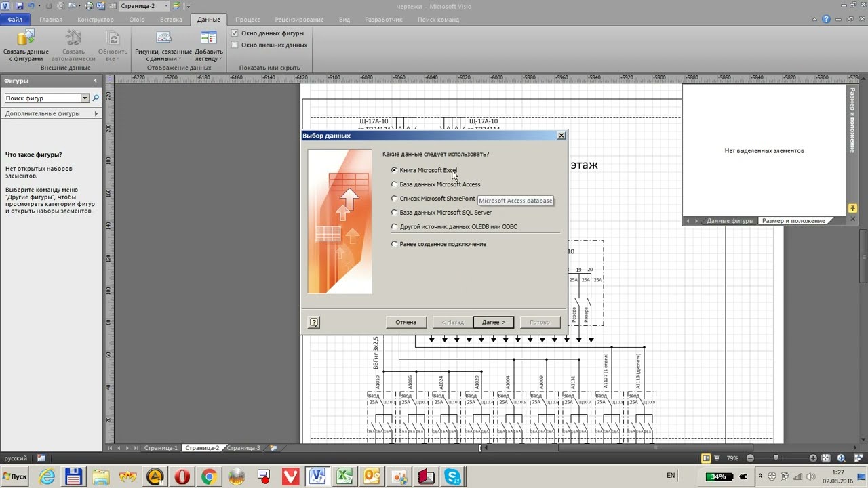The height and width of the screenshot is (488, 868).
Task: Open Opera browser from the taskbar
Action: 182,476
